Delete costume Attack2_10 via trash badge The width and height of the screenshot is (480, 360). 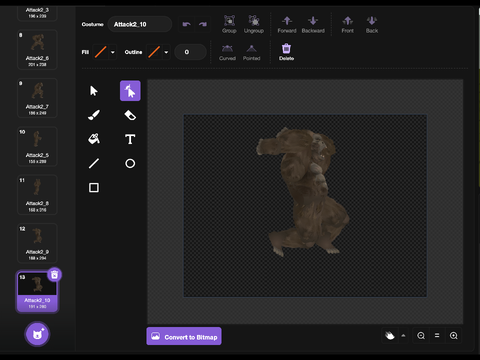click(x=54, y=275)
